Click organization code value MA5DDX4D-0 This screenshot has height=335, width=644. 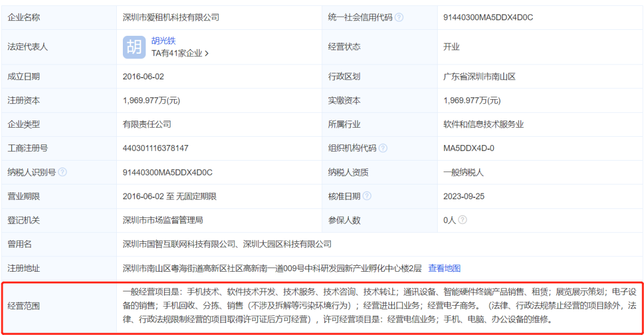click(x=468, y=148)
